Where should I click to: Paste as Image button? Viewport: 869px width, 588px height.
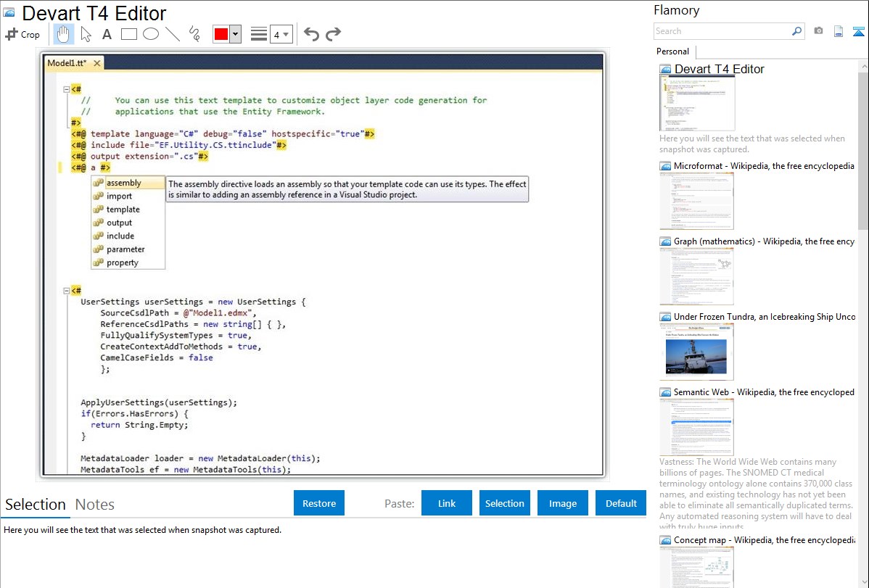pos(562,503)
